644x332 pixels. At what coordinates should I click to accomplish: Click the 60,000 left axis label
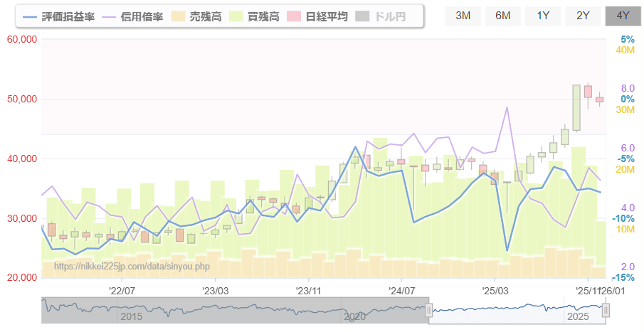tap(21, 39)
